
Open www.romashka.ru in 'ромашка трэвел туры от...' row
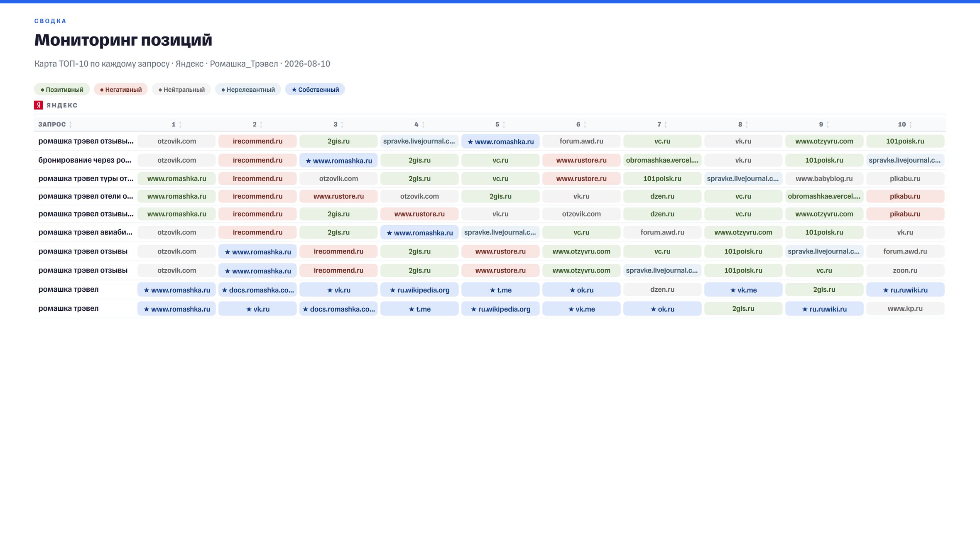pos(177,178)
